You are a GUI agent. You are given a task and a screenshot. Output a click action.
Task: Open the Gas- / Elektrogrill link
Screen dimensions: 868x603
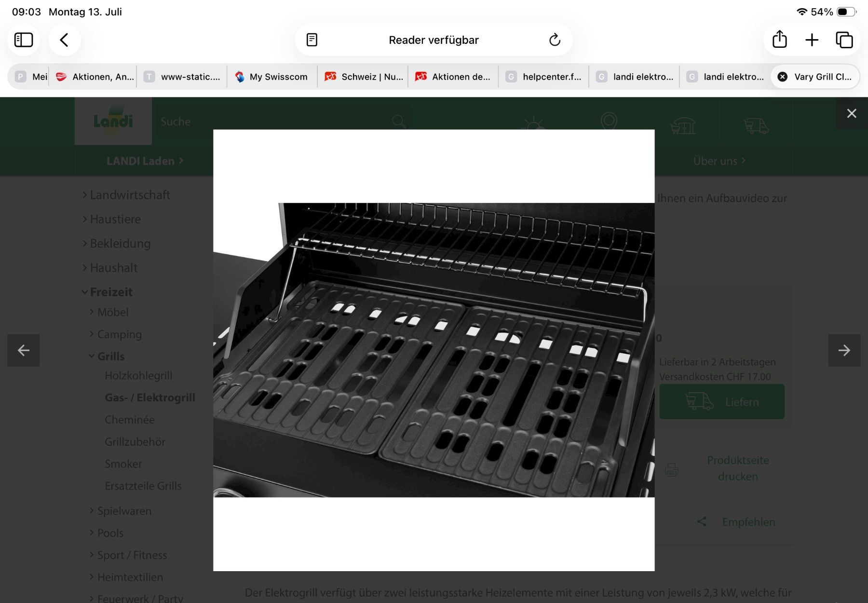[150, 397]
